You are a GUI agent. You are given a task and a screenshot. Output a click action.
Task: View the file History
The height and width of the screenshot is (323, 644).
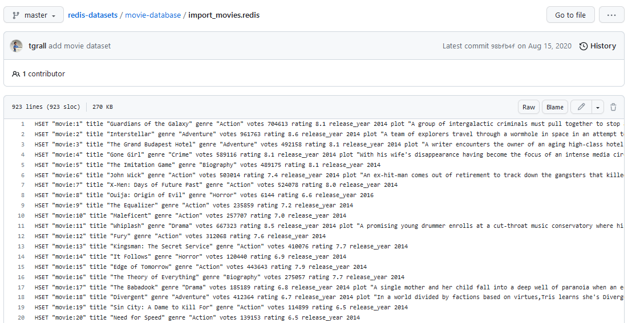(x=597, y=46)
